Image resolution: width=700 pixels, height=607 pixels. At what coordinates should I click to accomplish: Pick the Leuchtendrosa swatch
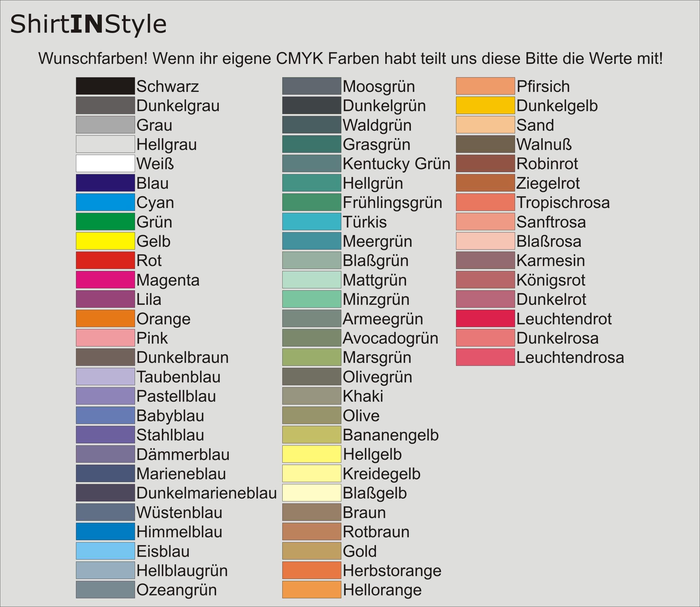pyautogui.click(x=485, y=357)
